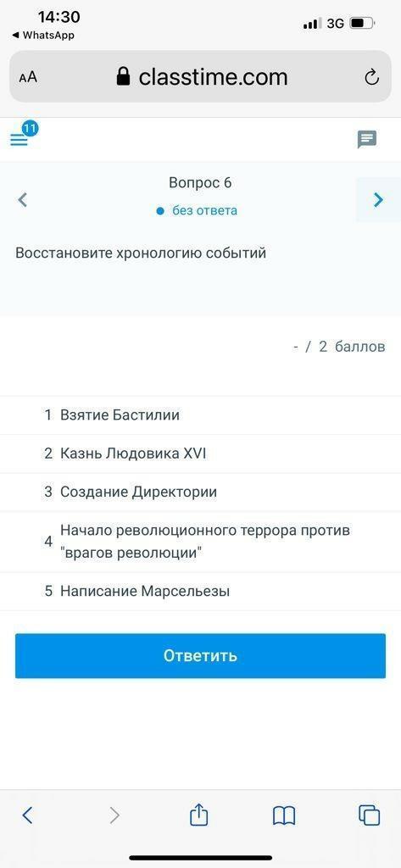Tap the Safari share icon
The image size is (401, 868).
pyautogui.click(x=199, y=815)
